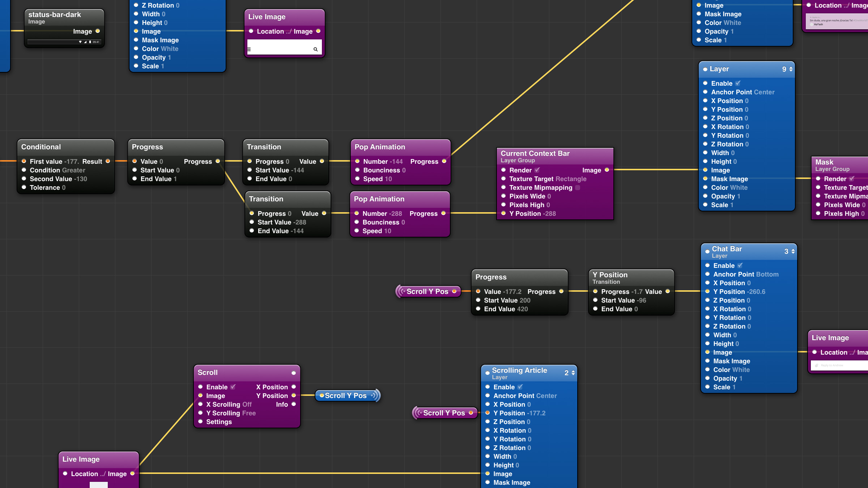Click Value output port of upper Transition patch

click(x=322, y=161)
